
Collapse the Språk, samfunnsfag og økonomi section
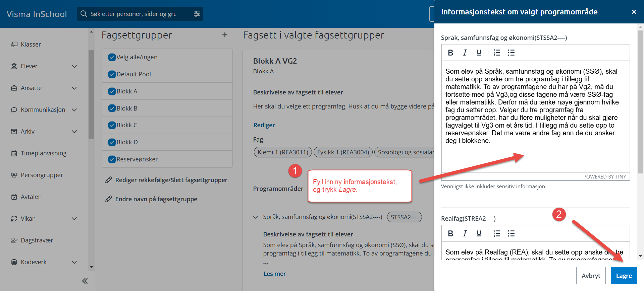tap(256, 217)
